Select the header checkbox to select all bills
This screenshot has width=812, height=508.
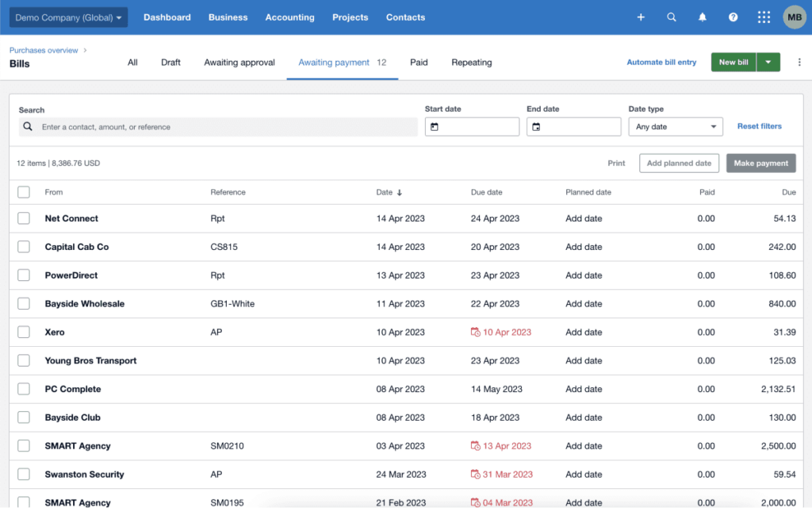[x=23, y=191]
